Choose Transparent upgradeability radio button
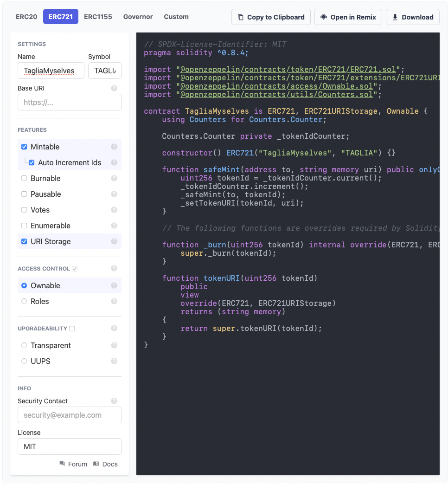This screenshot has height=485, width=448. coord(24,345)
